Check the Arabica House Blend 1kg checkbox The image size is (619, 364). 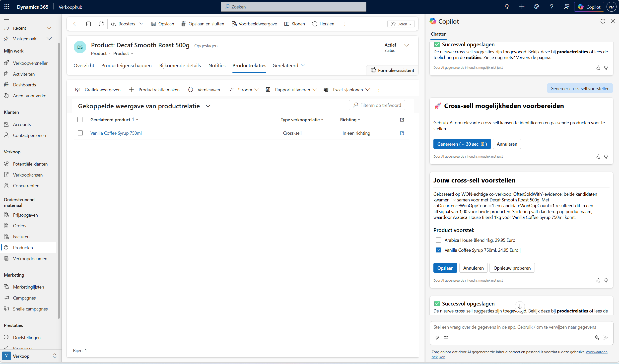click(x=438, y=240)
